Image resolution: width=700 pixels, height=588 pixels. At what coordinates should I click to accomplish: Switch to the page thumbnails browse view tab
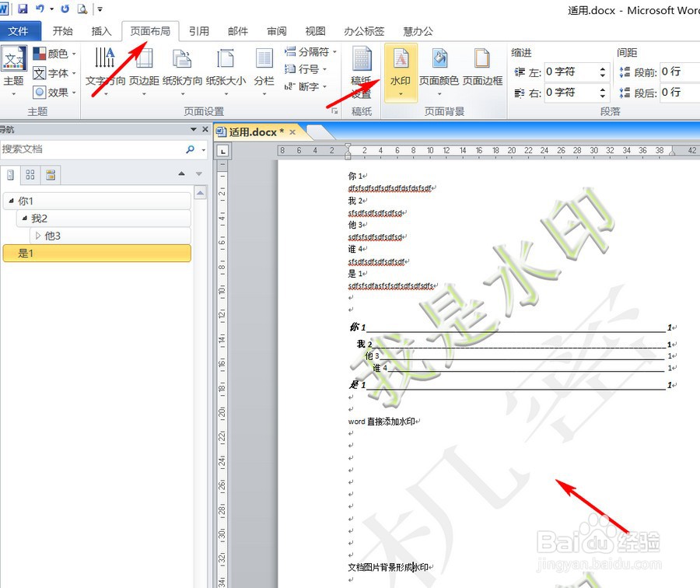(30, 174)
